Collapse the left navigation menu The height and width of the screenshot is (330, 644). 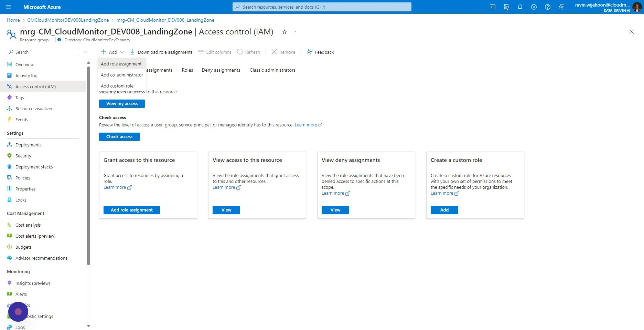click(x=86, y=52)
